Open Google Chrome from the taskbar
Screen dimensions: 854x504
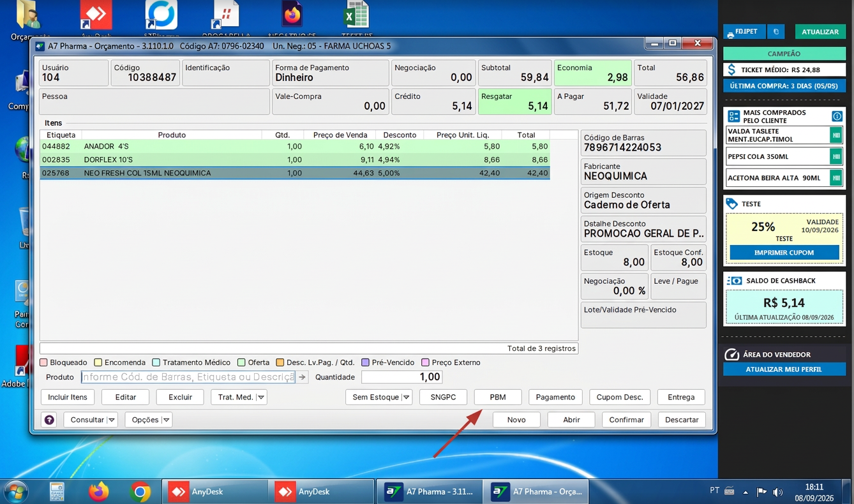pos(140,492)
